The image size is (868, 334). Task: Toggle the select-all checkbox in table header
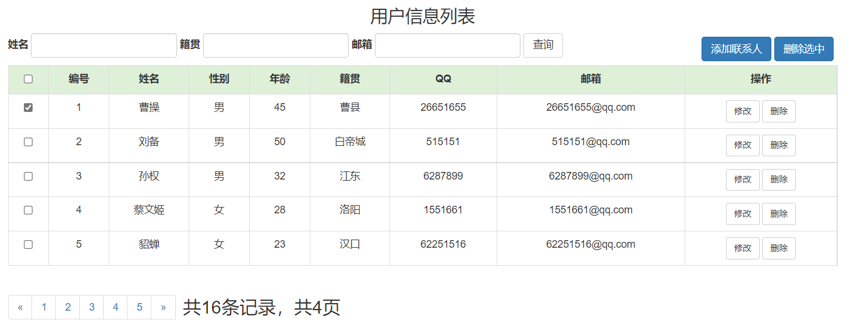[28, 80]
